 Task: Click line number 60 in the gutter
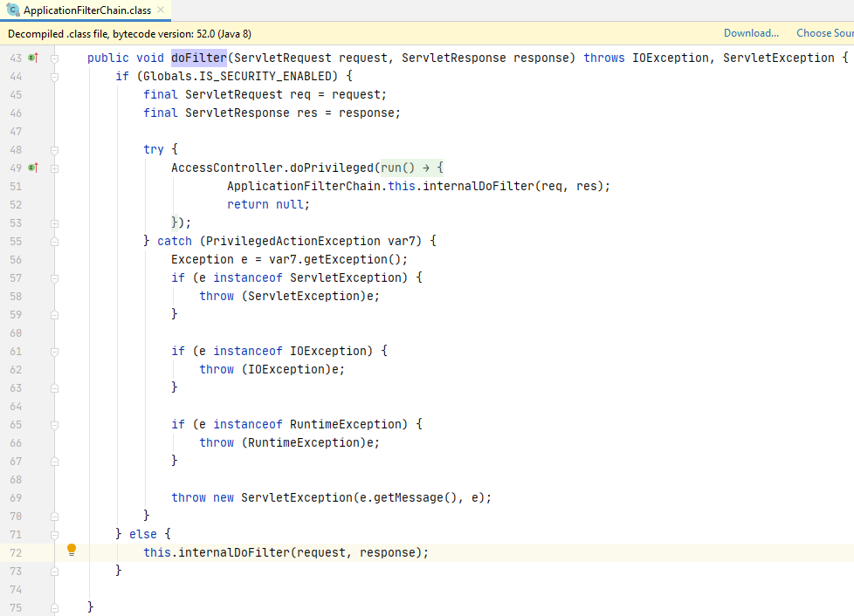click(16, 333)
